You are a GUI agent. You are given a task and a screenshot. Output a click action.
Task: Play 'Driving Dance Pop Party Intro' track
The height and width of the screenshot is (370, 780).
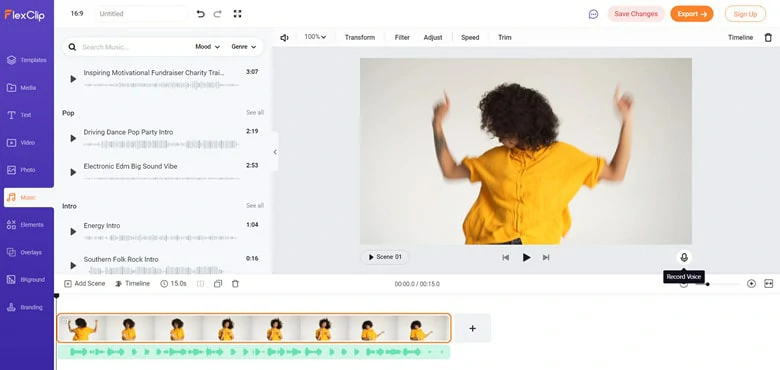[x=73, y=138]
